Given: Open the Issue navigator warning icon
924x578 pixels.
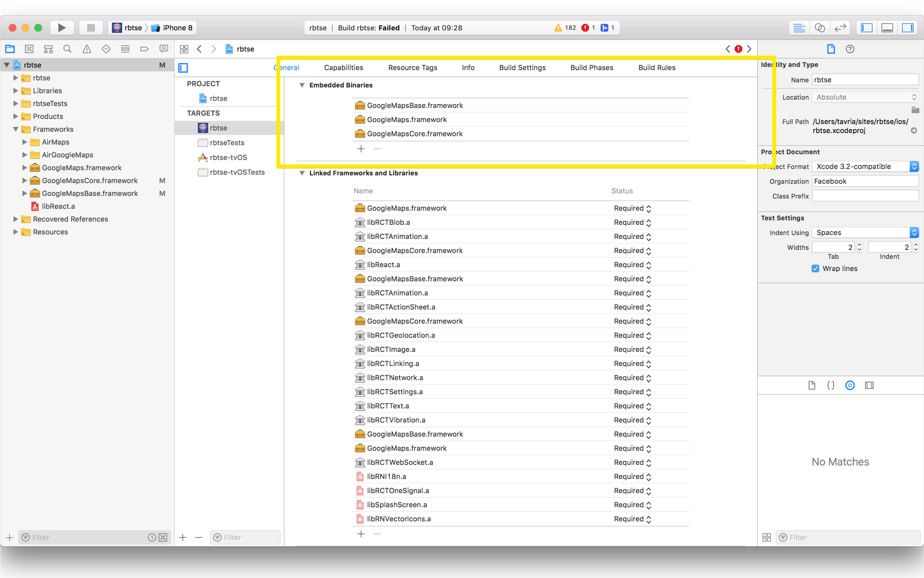Looking at the screenshot, I should click(x=87, y=49).
